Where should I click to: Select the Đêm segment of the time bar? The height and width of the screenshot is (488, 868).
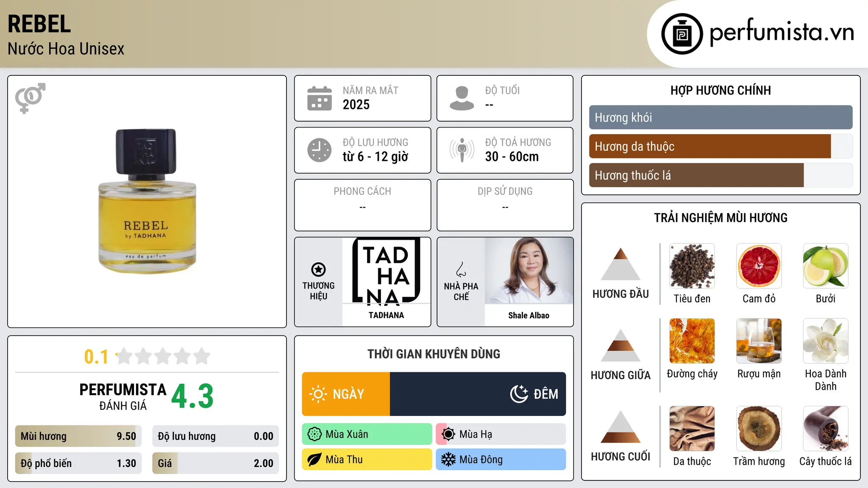(478, 394)
